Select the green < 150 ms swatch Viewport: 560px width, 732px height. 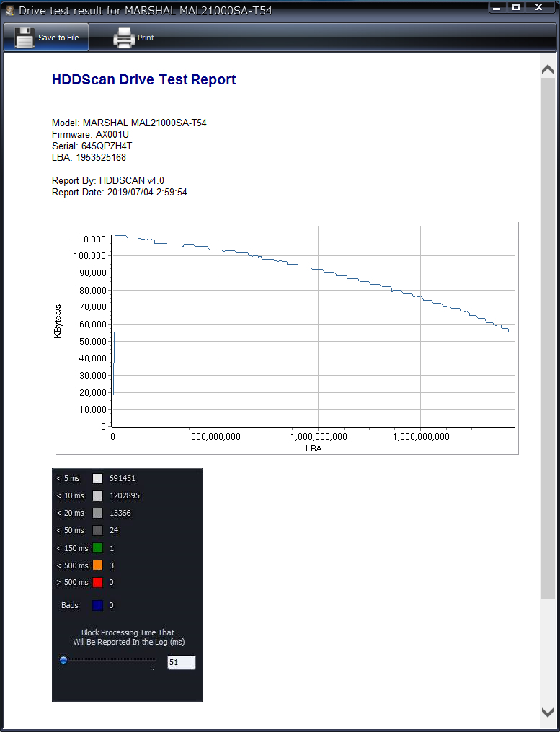(x=97, y=548)
